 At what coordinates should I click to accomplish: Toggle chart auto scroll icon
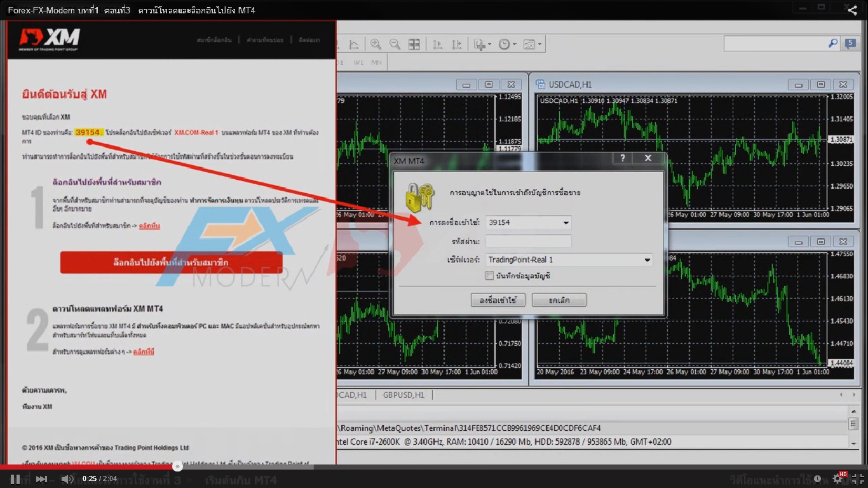pyautogui.click(x=437, y=44)
